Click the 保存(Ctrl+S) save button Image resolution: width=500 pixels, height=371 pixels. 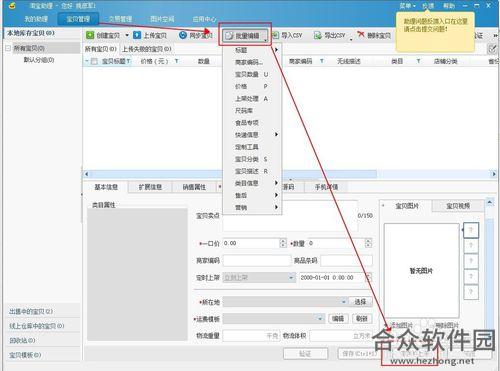click(359, 354)
